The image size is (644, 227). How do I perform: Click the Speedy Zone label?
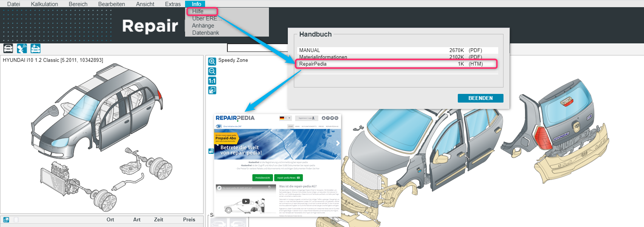tap(233, 60)
